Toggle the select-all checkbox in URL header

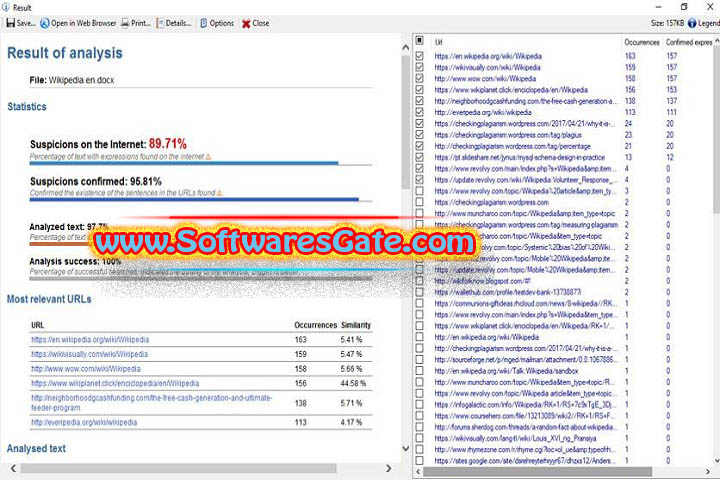pyautogui.click(x=420, y=40)
